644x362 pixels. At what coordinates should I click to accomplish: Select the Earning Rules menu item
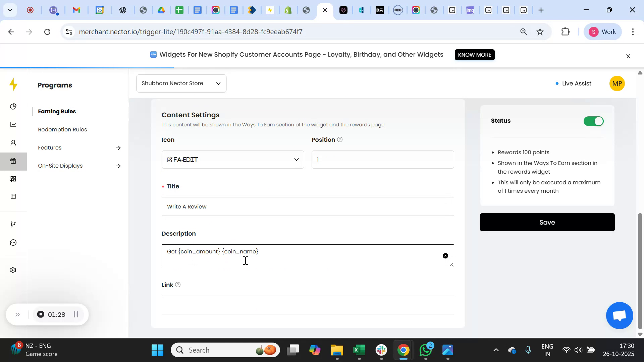57,111
